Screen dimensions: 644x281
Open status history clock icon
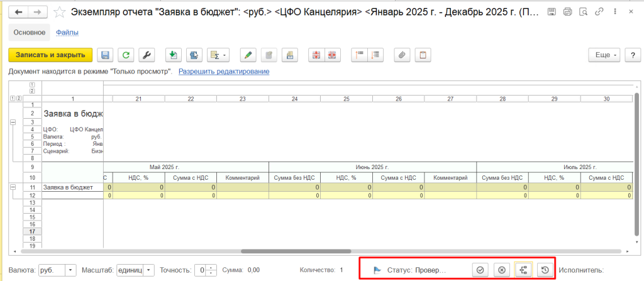pyautogui.click(x=545, y=270)
